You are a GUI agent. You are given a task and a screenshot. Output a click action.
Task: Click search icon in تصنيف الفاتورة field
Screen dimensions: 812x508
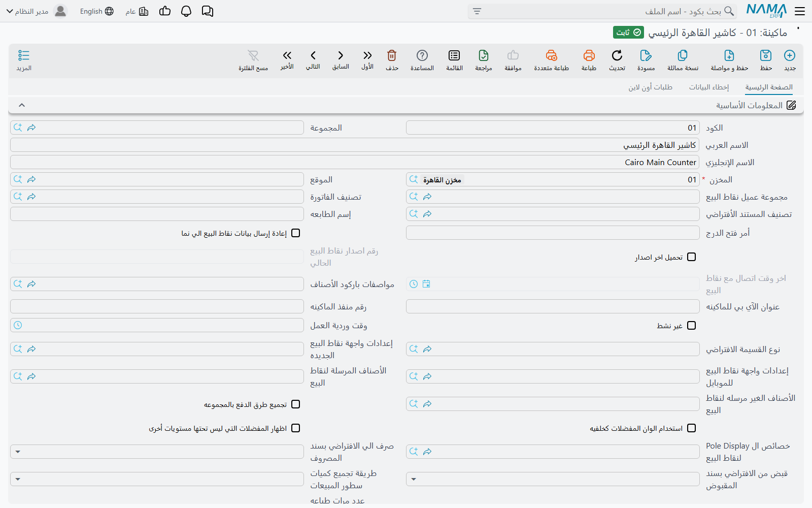[18, 197]
